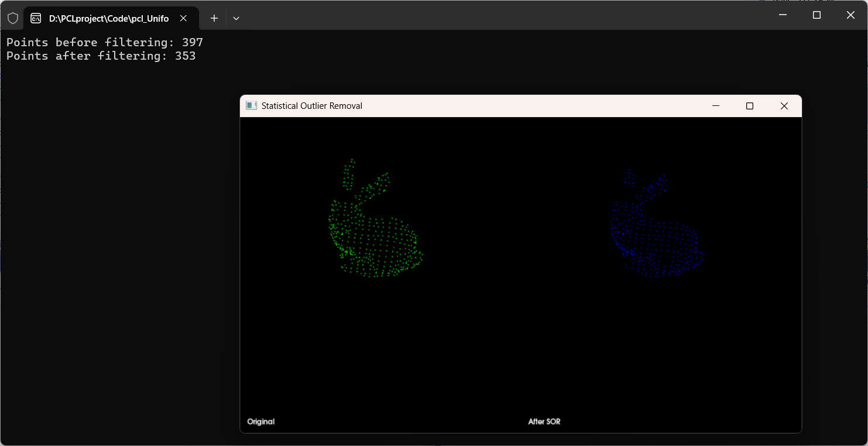Click the shield icon in terminal title bar

(x=12, y=18)
